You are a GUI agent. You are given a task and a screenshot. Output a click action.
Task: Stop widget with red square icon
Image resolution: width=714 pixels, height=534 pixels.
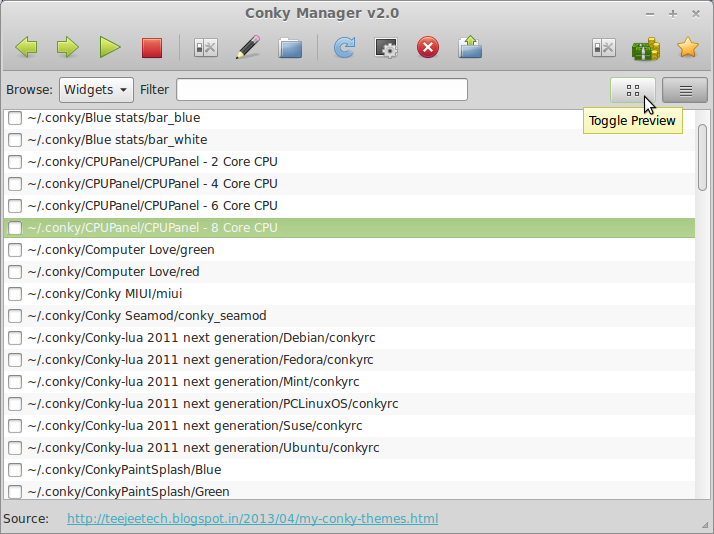click(152, 48)
